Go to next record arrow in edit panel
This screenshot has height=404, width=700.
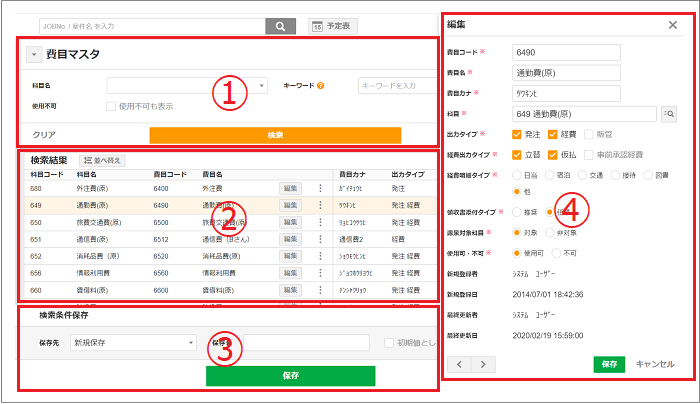pyautogui.click(x=480, y=363)
